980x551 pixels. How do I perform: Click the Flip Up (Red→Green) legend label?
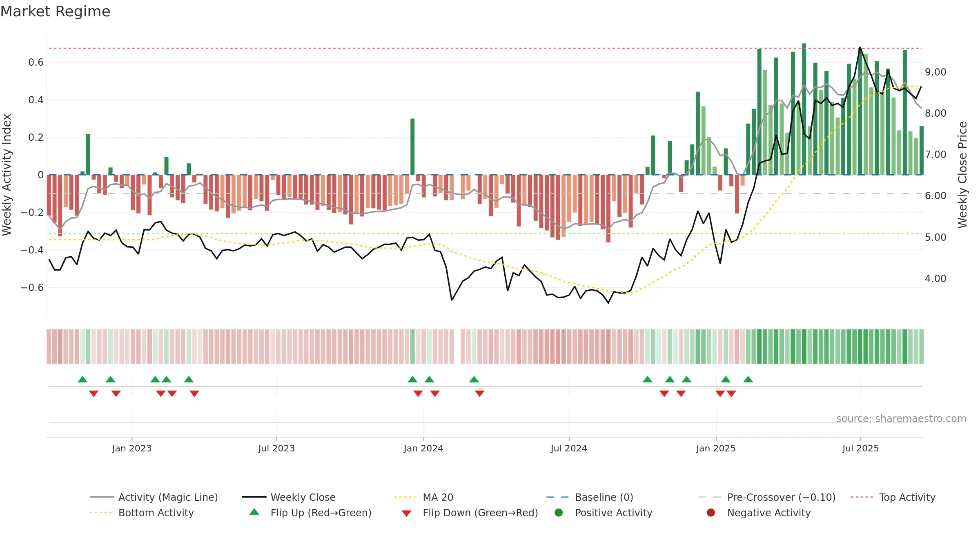click(x=321, y=513)
